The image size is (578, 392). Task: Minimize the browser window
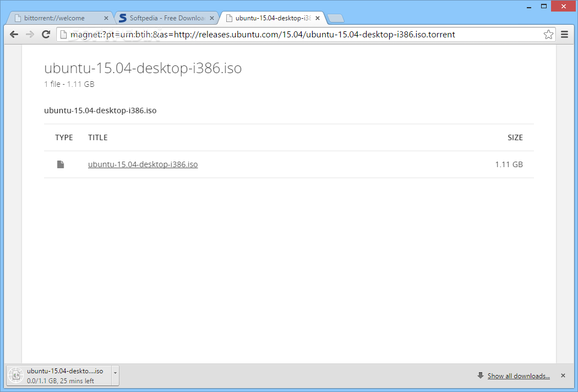pyautogui.click(x=530, y=6)
